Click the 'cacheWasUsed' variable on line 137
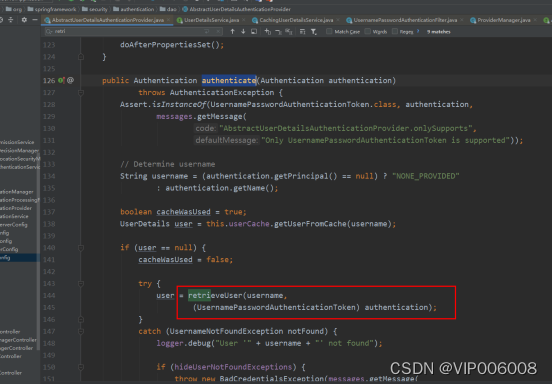This screenshot has width=553, height=385. pyautogui.click(x=183, y=212)
